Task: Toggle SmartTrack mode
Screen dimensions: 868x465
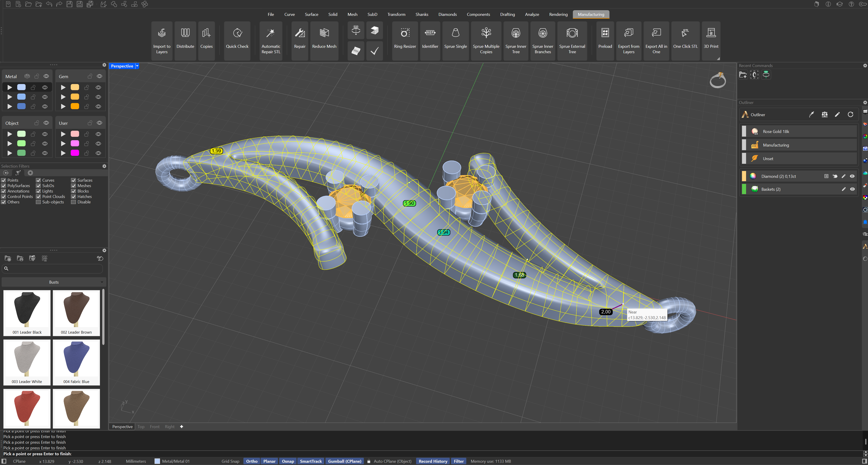Action: [x=311, y=461]
